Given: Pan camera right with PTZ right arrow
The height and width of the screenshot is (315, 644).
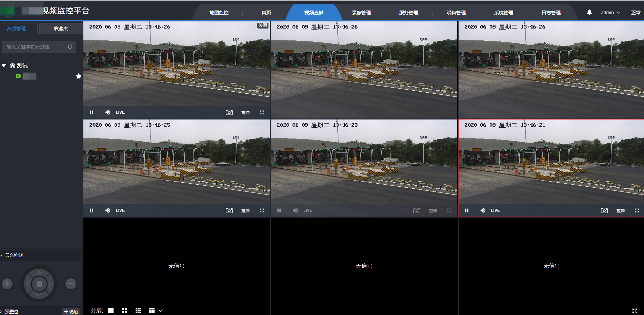Looking at the screenshot, I should click(50, 284).
